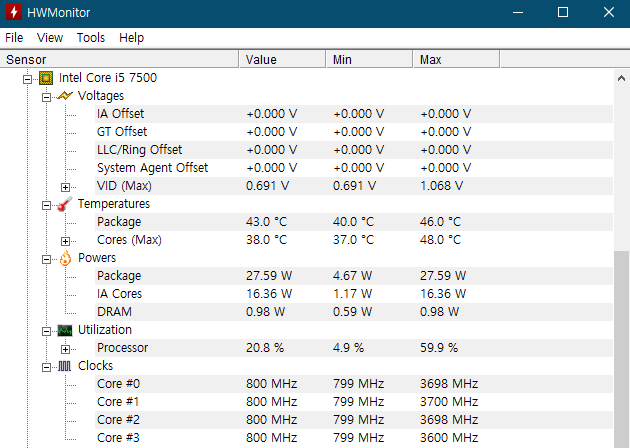Image resolution: width=630 pixels, height=448 pixels.
Task: Collapse the Temperatures section
Action: coord(47,205)
